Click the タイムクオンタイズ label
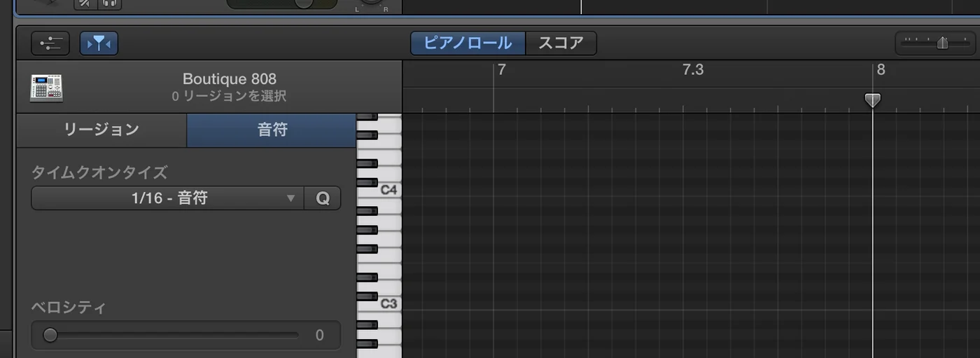The height and width of the screenshot is (358, 980). [x=99, y=172]
